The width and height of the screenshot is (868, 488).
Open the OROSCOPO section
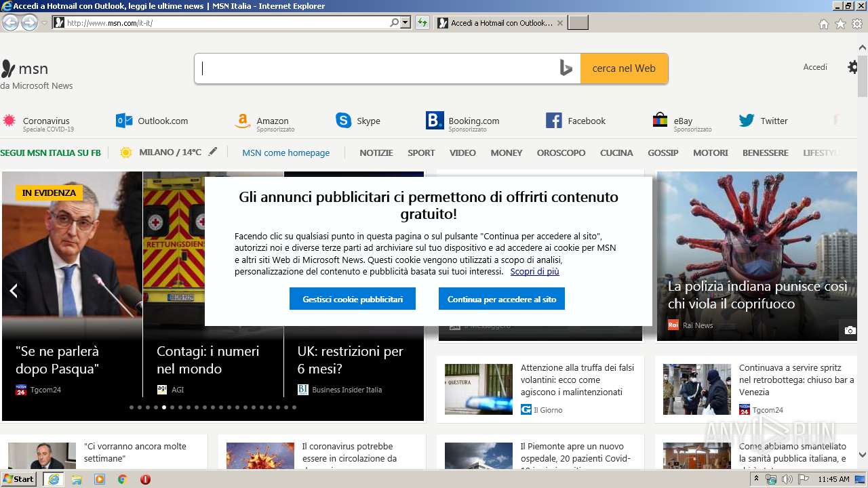(x=561, y=152)
